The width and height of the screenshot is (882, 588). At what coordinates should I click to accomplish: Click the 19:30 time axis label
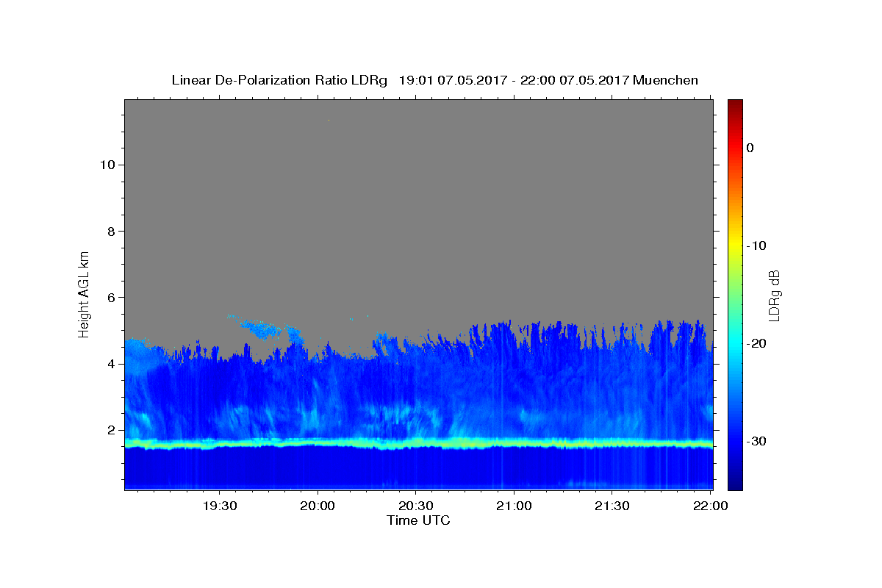click(220, 506)
